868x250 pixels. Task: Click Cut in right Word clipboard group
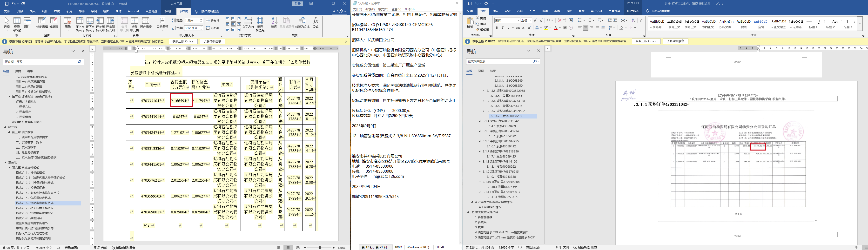(x=481, y=19)
